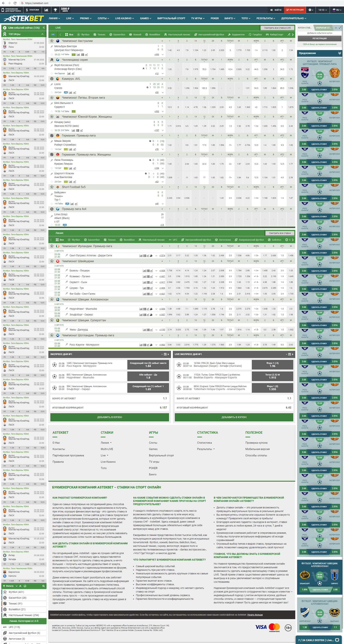
Task: Expand markets chevron for Базель - Люцерн
Action: coord(156,271)
